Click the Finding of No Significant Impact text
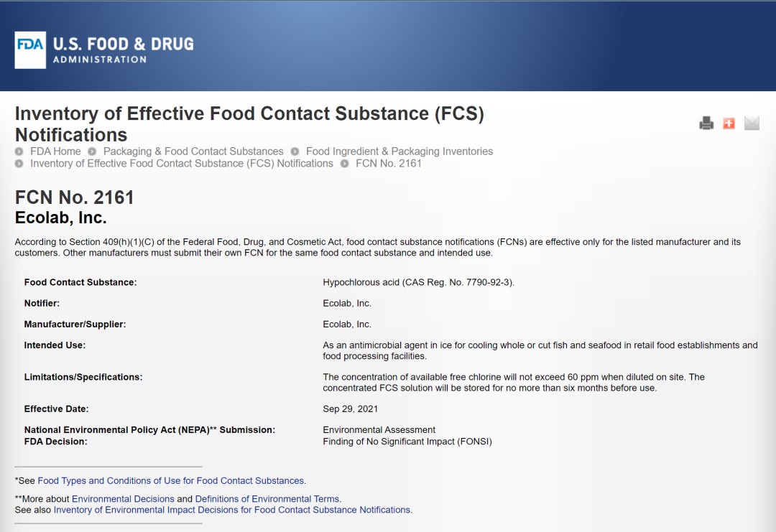Image resolution: width=776 pixels, height=532 pixels. coord(407,442)
